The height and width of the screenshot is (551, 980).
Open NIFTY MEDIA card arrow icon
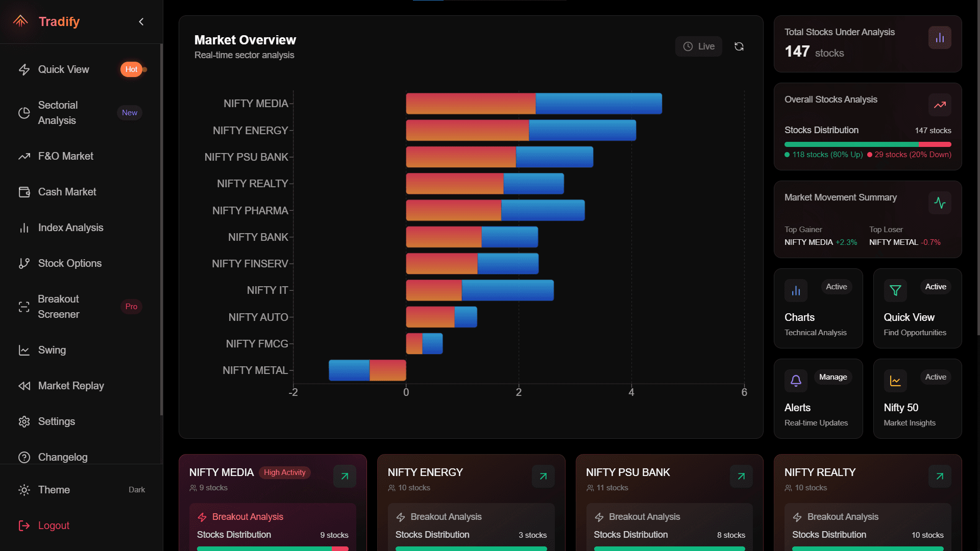pyautogui.click(x=345, y=476)
